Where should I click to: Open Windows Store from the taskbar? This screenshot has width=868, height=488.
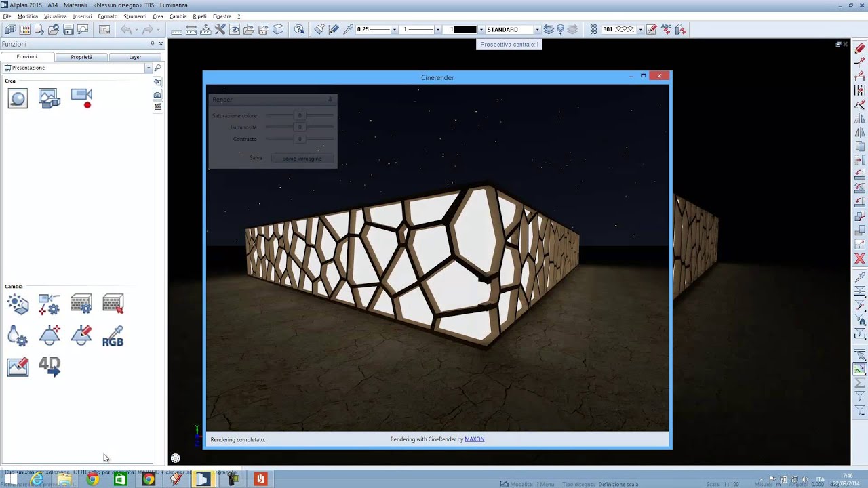[x=120, y=480]
